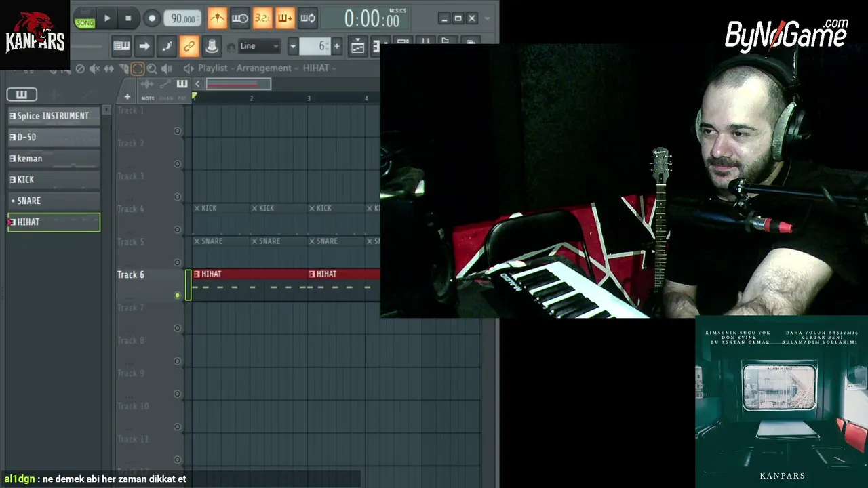Click the playlist scroll-left arrow
Screen dimensions: 868x488
(197, 84)
